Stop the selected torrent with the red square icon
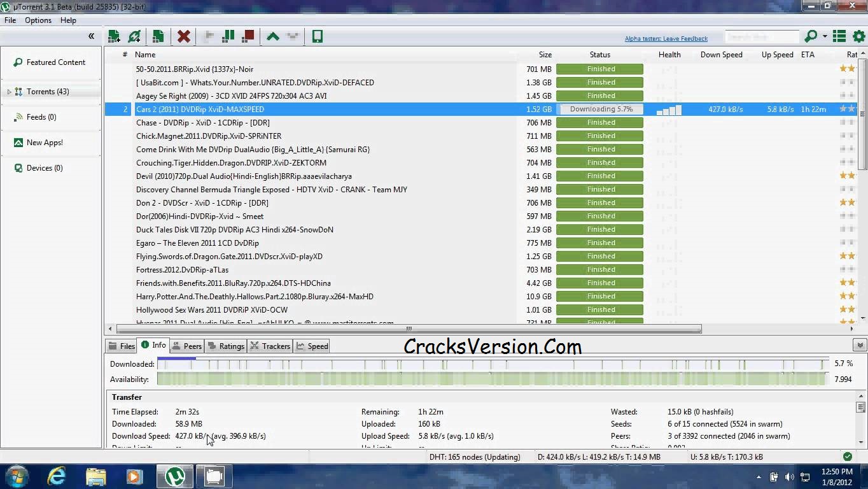The image size is (868, 489). (x=248, y=36)
